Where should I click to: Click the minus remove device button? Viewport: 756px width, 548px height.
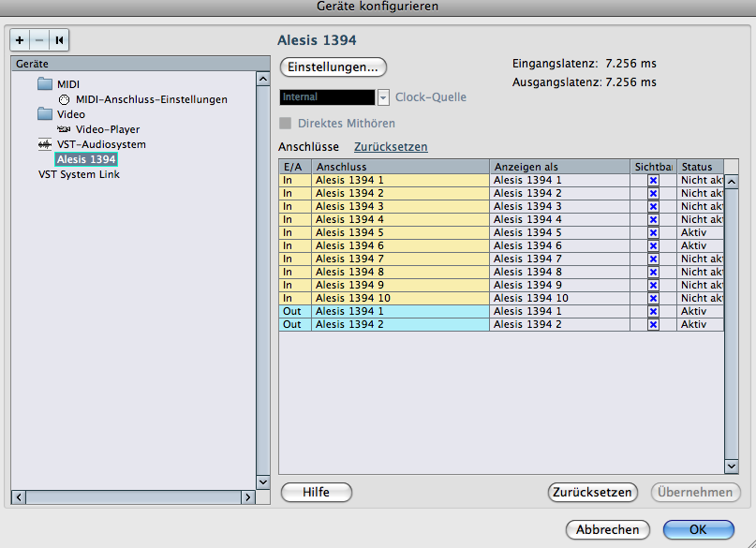(x=39, y=40)
